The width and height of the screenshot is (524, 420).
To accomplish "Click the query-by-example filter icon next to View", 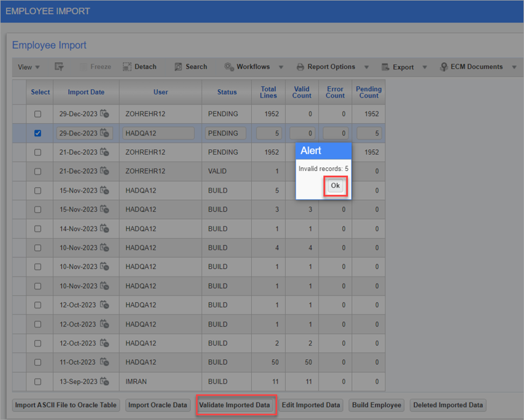I will 59,67.
